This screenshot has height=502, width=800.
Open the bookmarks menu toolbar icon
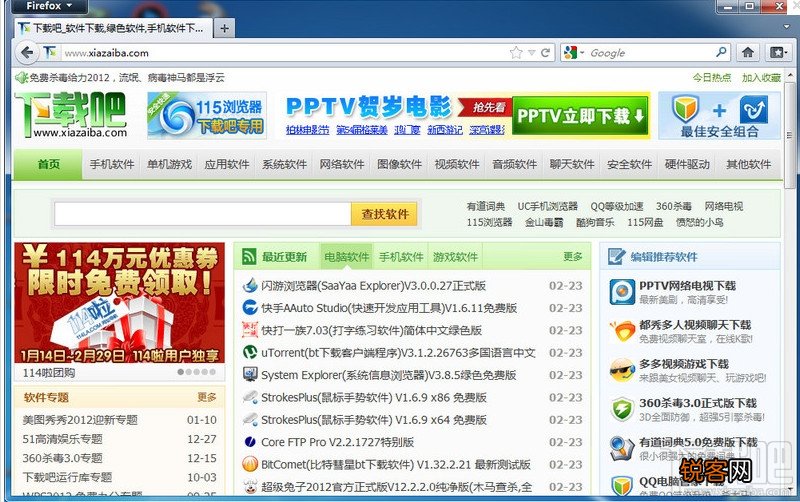(x=779, y=52)
